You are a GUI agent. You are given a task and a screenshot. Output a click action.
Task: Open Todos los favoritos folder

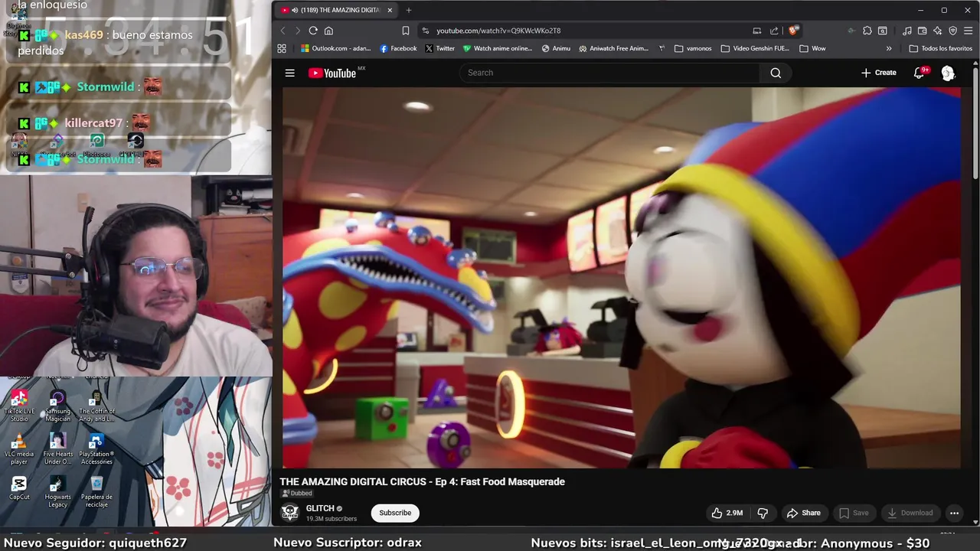(x=940, y=48)
